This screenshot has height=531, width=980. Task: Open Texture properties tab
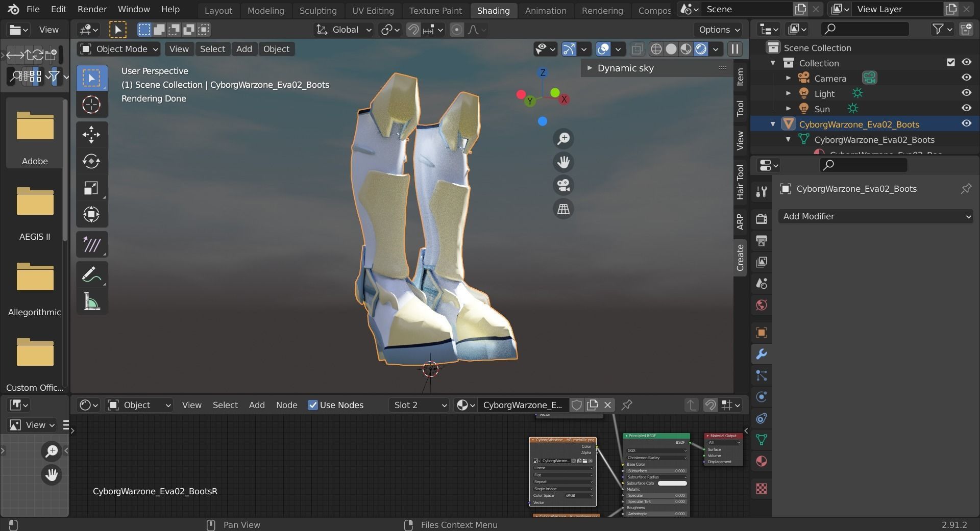point(762,489)
